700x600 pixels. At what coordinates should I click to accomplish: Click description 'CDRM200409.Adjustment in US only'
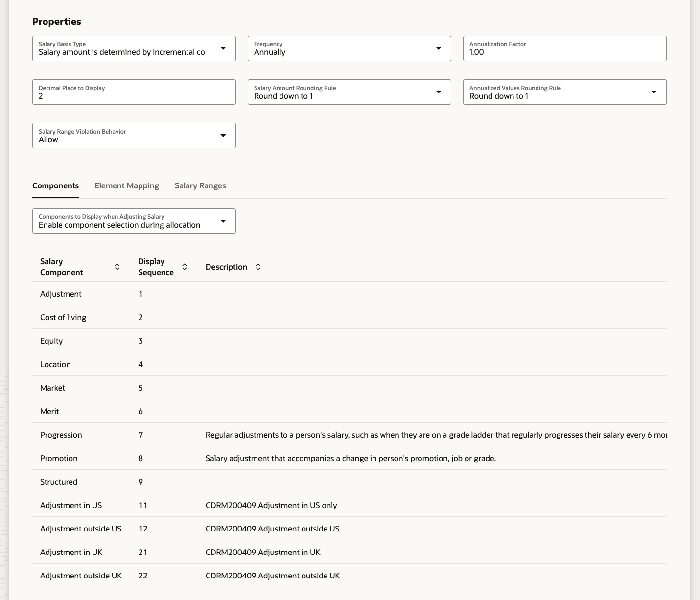pyautogui.click(x=271, y=505)
